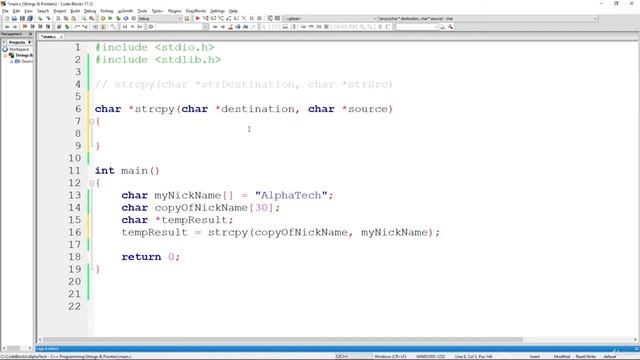Click the Management tabs right arrow
This screenshot has width=640, height=360.
29,42
